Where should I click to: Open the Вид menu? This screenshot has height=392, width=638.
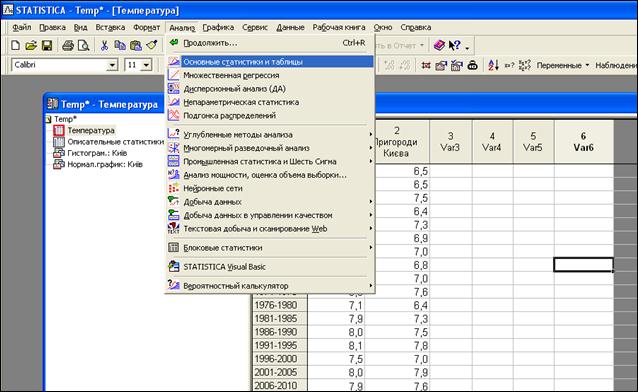click(81, 27)
